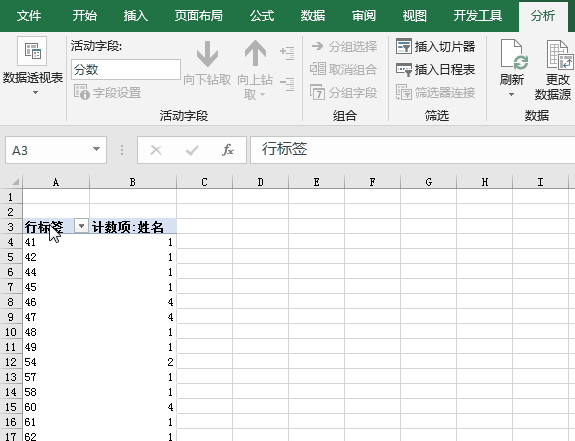Click the formula bar confirm checkmark icon
The width and height of the screenshot is (575, 441).
192,150
